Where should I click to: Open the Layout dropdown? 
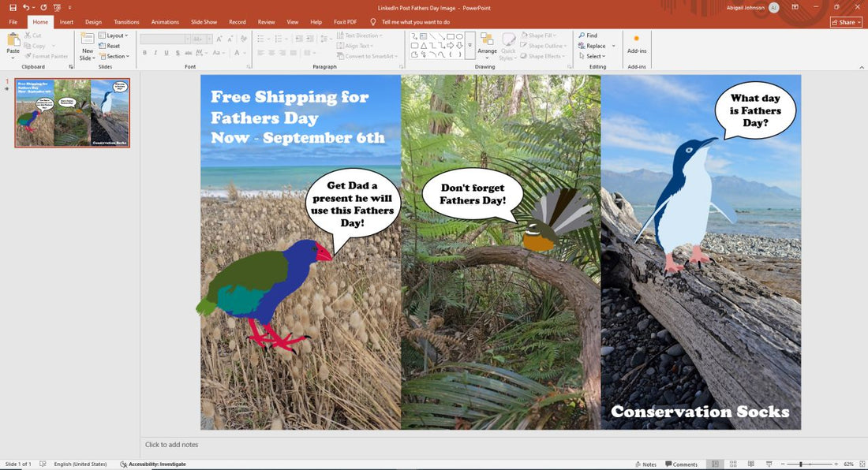pyautogui.click(x=114, y=35)
